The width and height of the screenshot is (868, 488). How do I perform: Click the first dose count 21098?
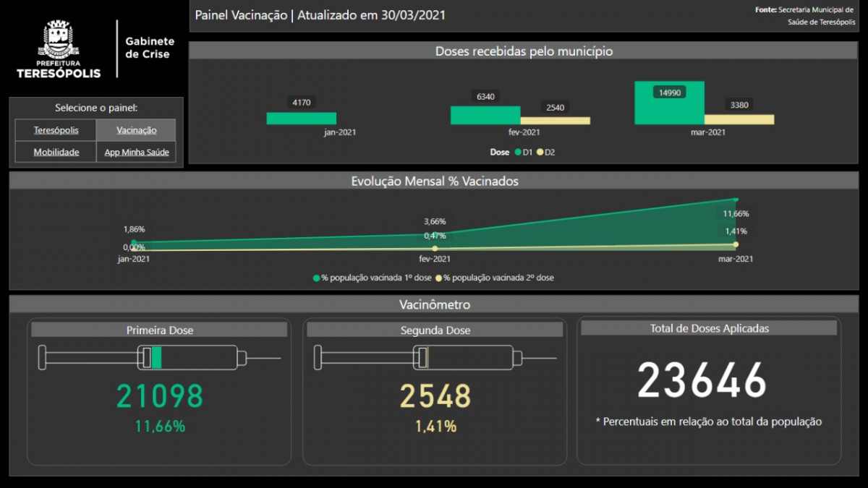pyautogui.click(x=160, y=395)
